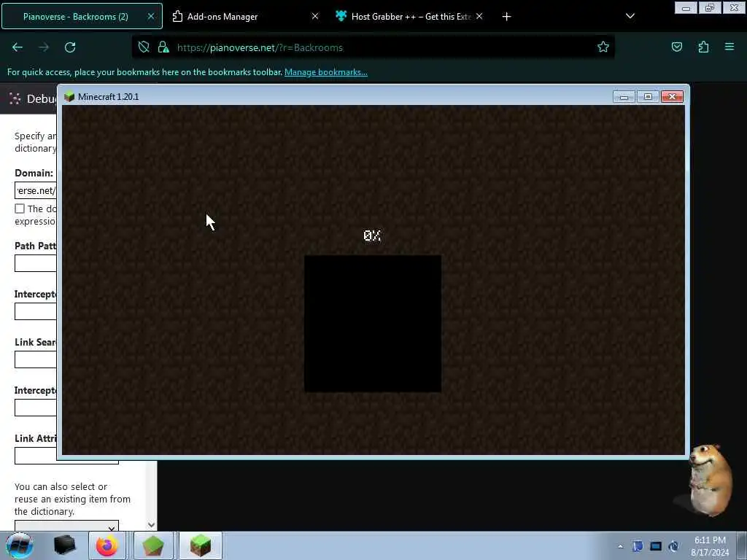
Task: Click the sidebar scrollbar down arrow
Action: 151,525
